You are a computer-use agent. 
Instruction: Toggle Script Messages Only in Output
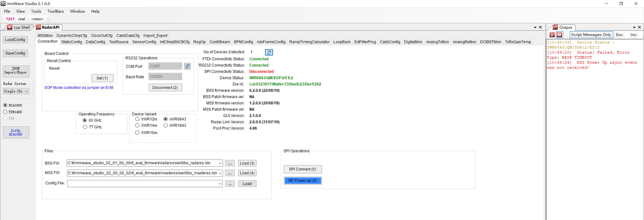pyautogui.click(x=591, y=35)
